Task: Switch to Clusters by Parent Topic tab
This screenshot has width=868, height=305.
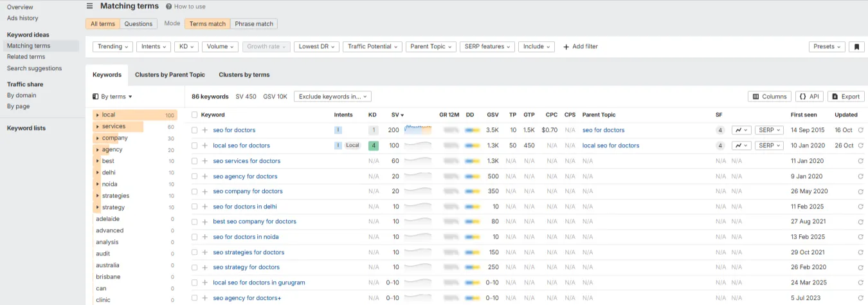Action: tap(170, 75)
